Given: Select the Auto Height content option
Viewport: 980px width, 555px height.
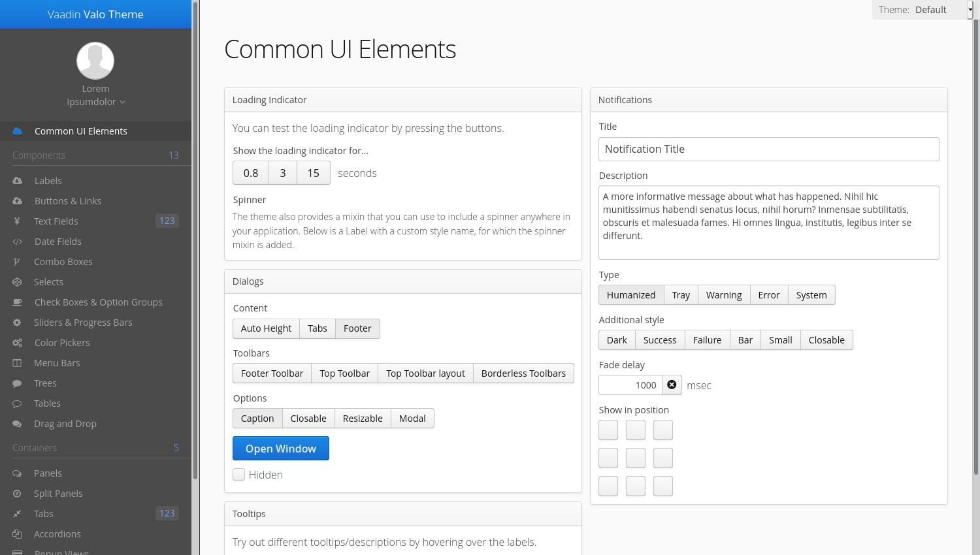Looking at the screenshot, I should click(266, 328).
